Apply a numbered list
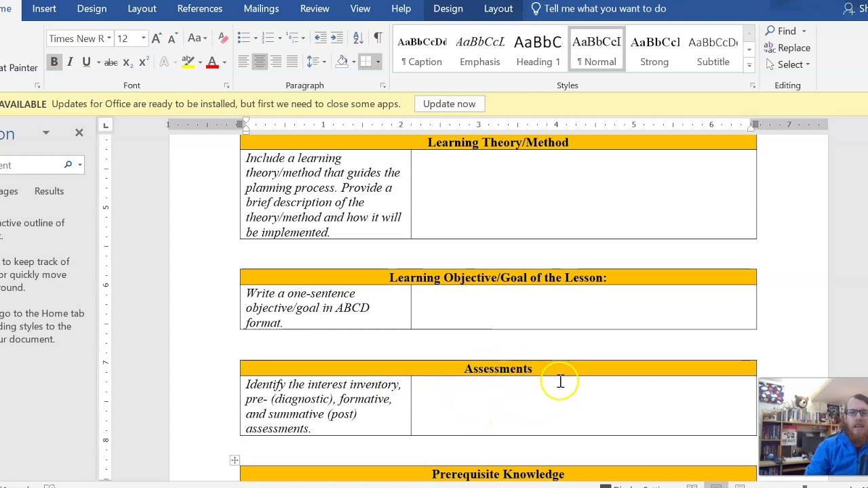 click(267, 39)
